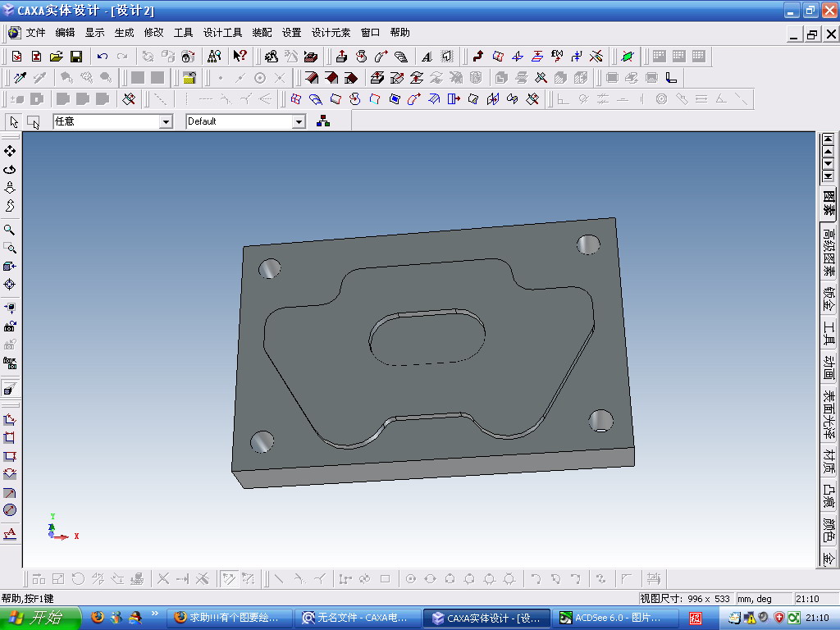The image size is (840, 630).
Task: Click the selection arrow tool
Action: click(x=14, y=122)
